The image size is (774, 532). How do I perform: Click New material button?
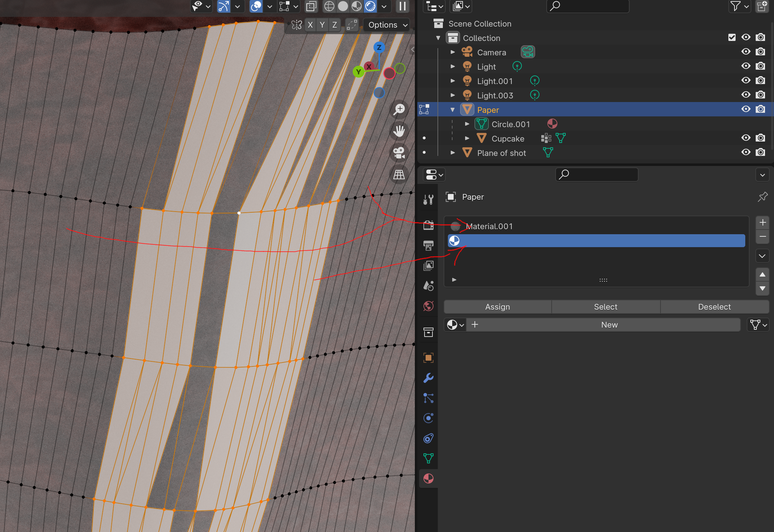pos(603,325)
